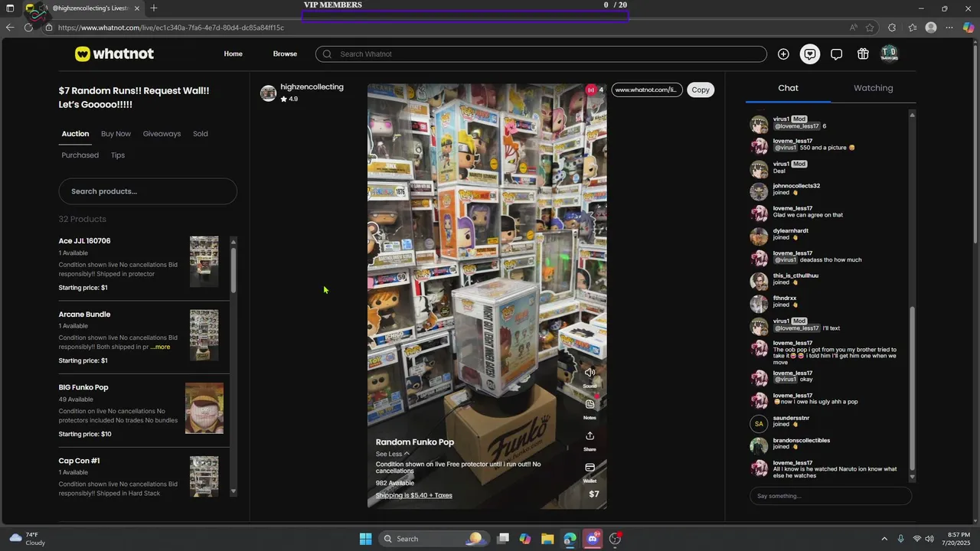
Task: Open the Copilot icon in browser toolbar
Action: point(969,28)
